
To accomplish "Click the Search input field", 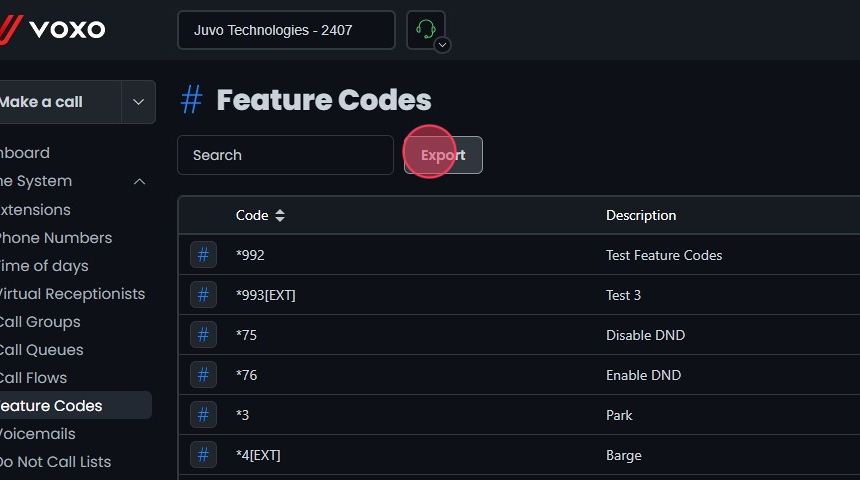I will coord(285,155).
